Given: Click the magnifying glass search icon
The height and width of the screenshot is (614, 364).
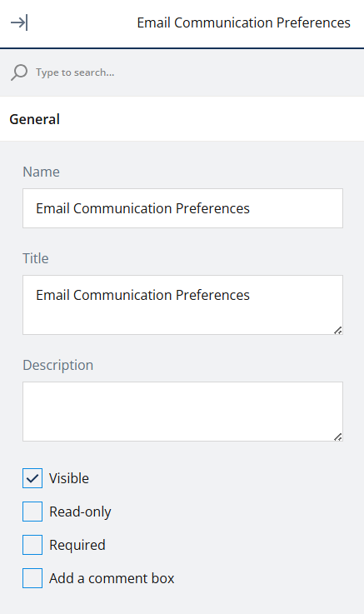Looking at the screenshot, I should [19, 72].
